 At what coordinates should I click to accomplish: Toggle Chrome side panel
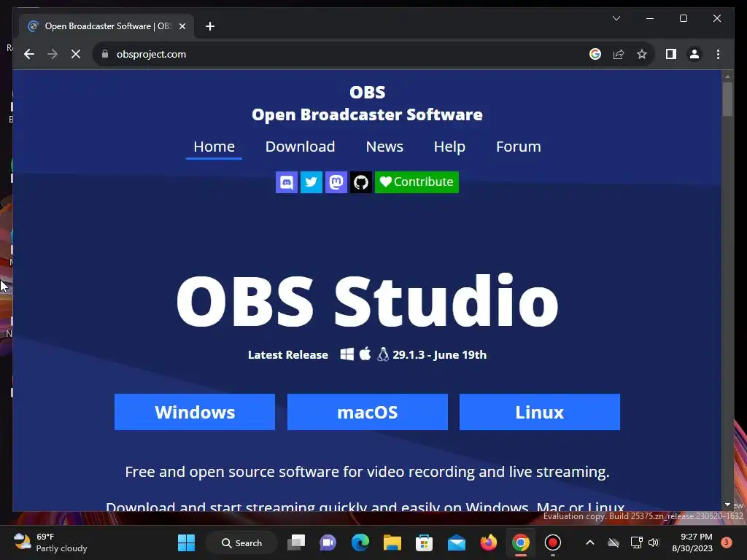(671, 54)
